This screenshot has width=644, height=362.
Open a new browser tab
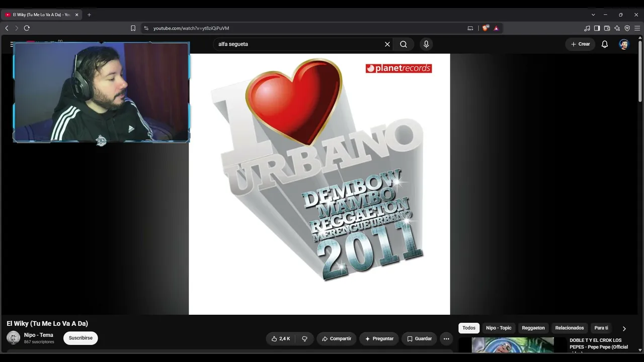[x=89, y=15]
